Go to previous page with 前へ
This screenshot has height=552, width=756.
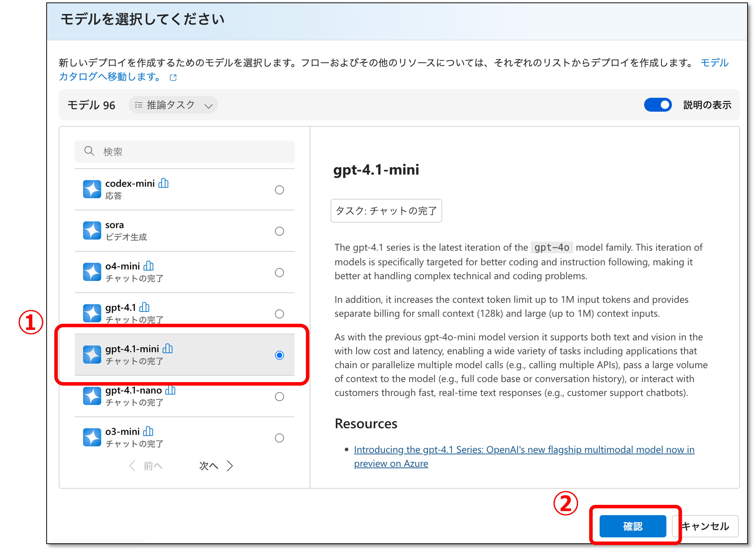coord(146,466)
